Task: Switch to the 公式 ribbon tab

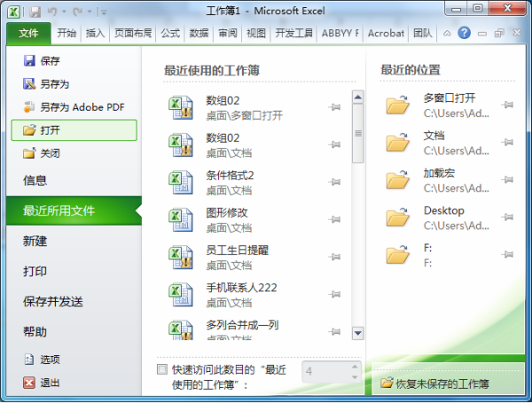Action: click(170, 34)
